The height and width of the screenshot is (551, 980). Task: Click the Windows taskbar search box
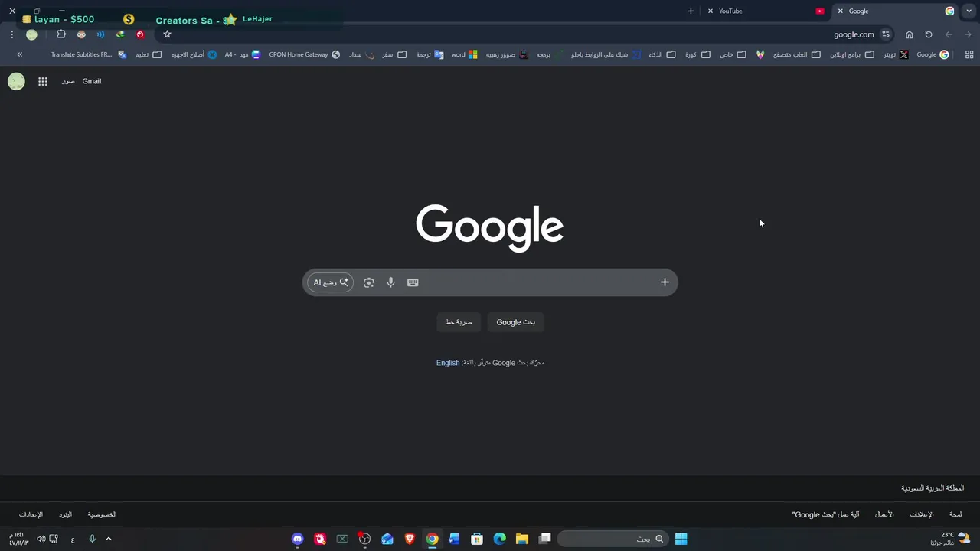pos(612,539)
